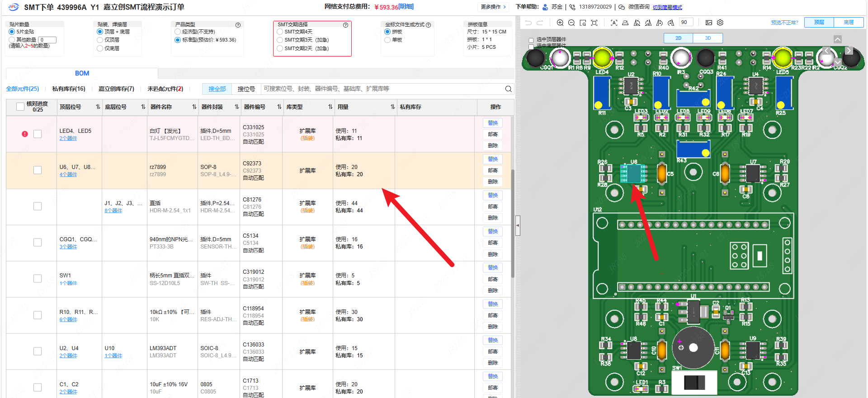The width and height of the screenshot is (868, 398).
Task: Click the zoom in magnifier icon
Action: coord(560,23)
